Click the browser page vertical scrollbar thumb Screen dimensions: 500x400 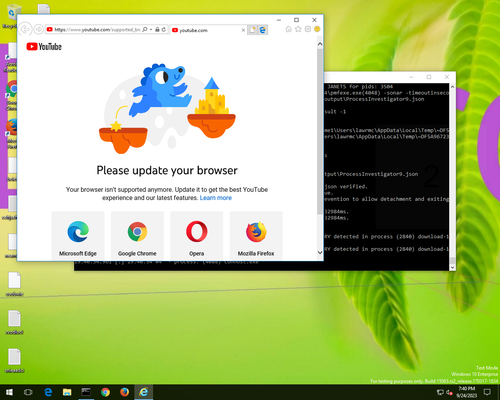pyautogui.click(x=320, y=132)
